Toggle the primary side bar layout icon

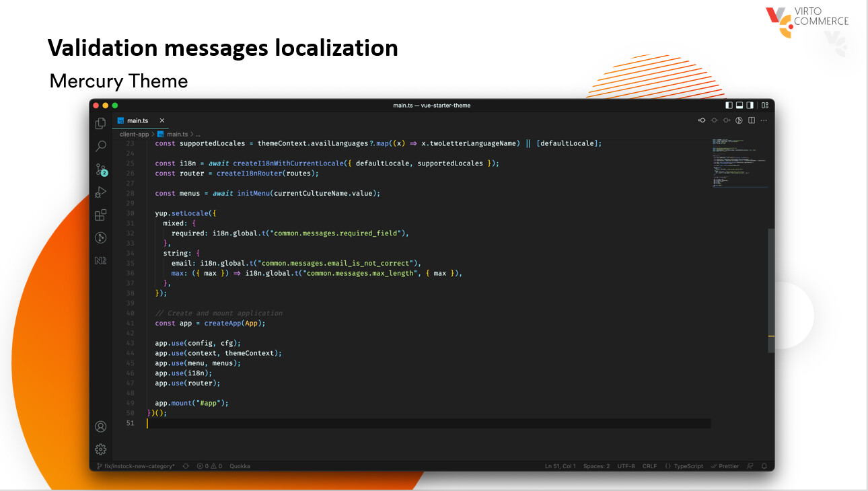tap(729, 106)
